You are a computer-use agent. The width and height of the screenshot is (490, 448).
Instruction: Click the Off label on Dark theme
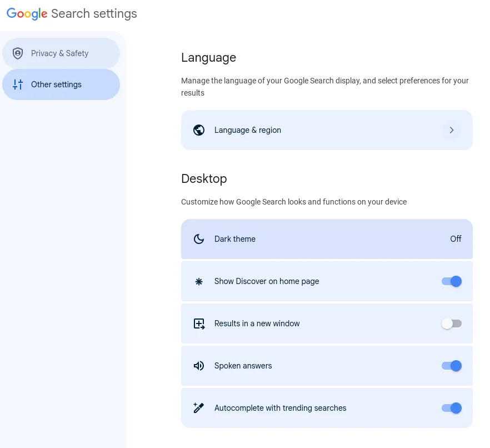point(456,239)
